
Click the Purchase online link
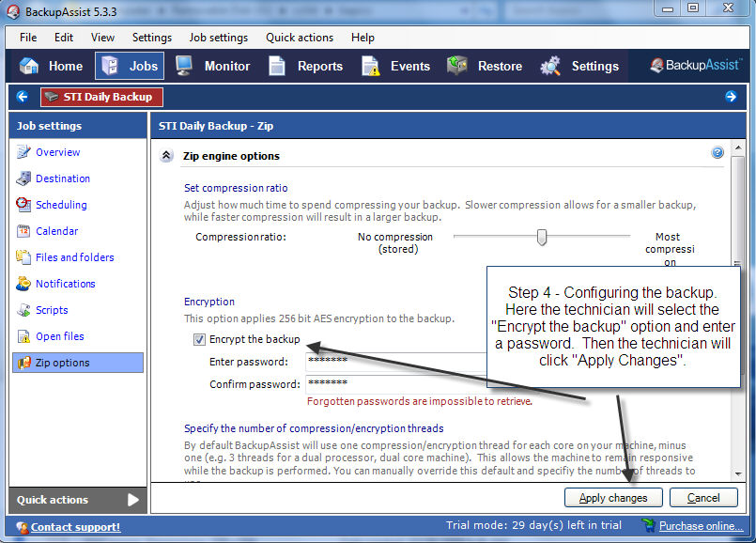coord(701,526)
